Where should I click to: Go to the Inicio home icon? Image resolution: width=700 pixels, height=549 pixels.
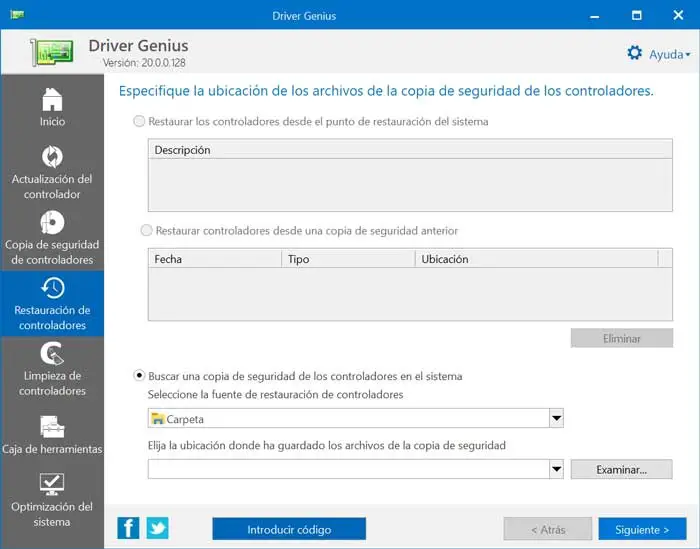pos(52,99)
